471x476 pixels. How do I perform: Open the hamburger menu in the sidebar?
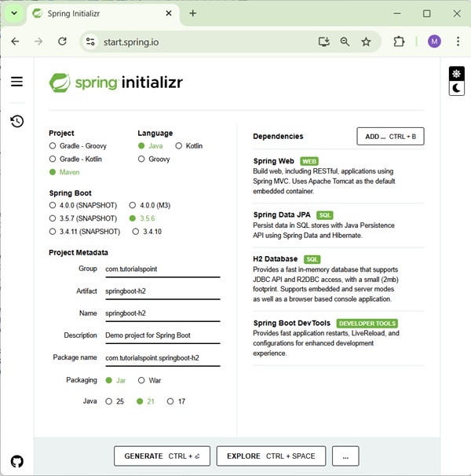click(x=16, y=82)
